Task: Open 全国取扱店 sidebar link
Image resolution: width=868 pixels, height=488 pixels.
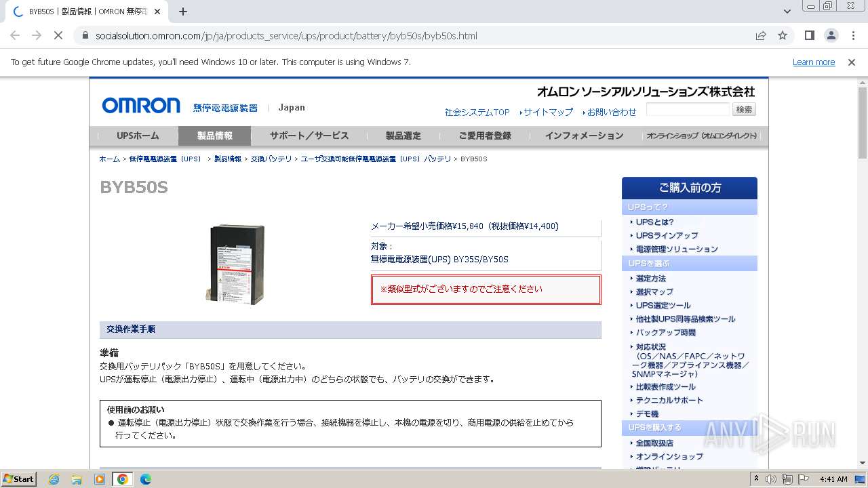Action: tap(654, 443)
